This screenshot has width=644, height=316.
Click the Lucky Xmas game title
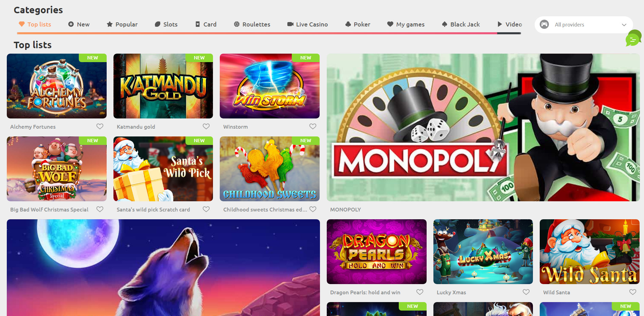pyautogui.click(x=451, y=292)
